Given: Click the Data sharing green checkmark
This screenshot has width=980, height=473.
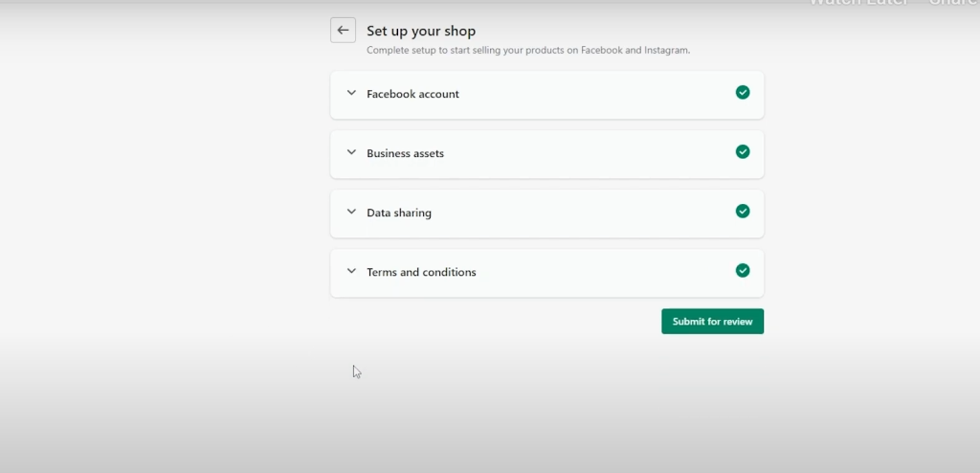Looking at the screenshot, I should pos(743,212).
